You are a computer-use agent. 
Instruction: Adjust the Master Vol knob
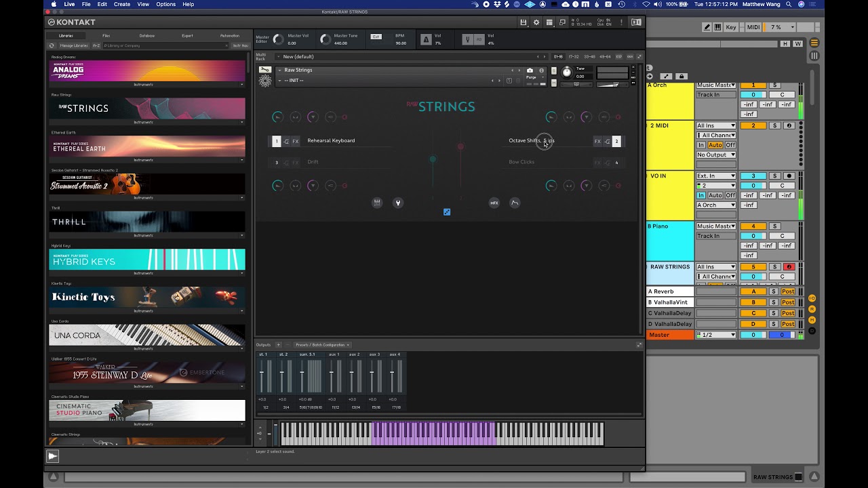click(278, 40)
